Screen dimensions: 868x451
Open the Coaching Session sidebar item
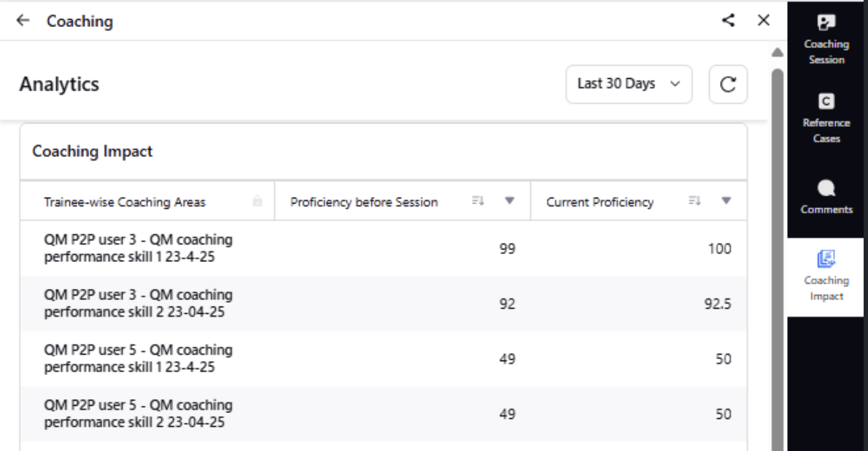(x=826, y=39)
